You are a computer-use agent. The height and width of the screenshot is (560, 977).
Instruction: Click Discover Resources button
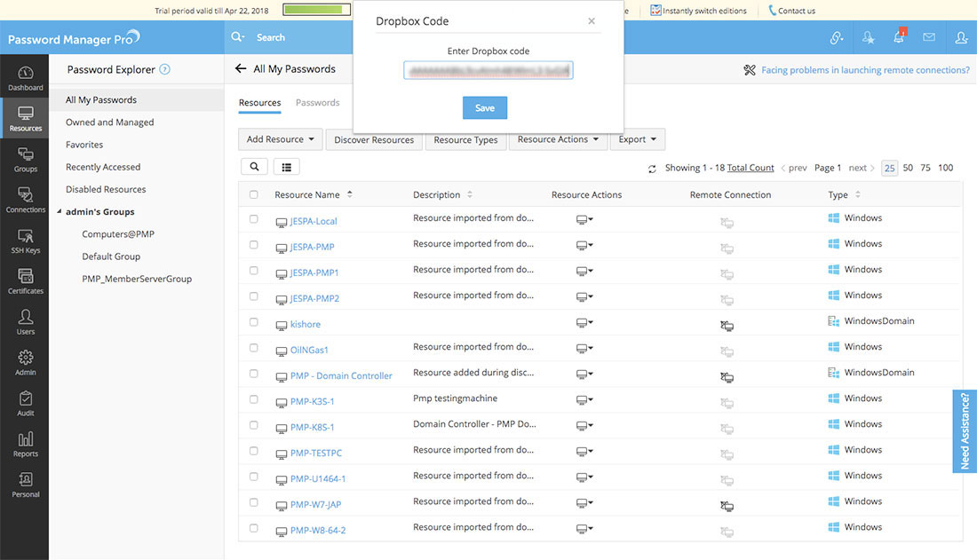click(x=374, y=139)
